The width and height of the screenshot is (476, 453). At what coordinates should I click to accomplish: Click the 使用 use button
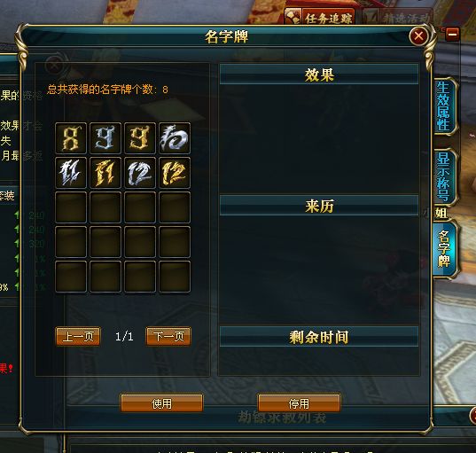point(161,403)
